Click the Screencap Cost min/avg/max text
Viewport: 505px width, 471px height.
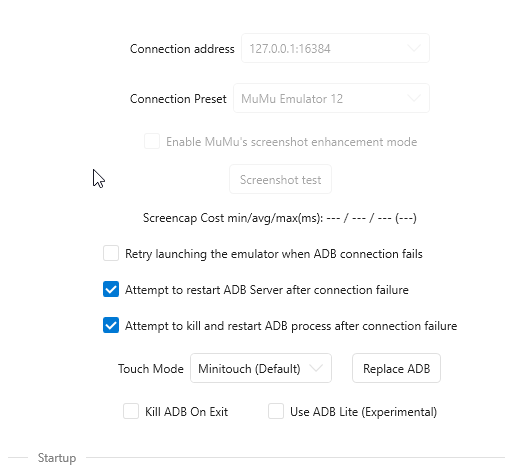(x=280, y=218)
